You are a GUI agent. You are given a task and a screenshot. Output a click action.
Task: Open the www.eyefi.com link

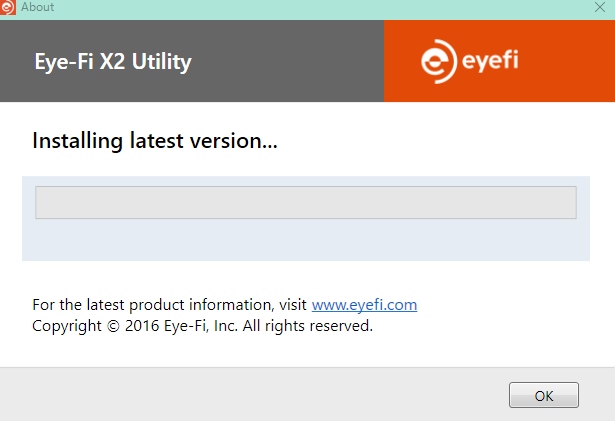tap(364, 305)
